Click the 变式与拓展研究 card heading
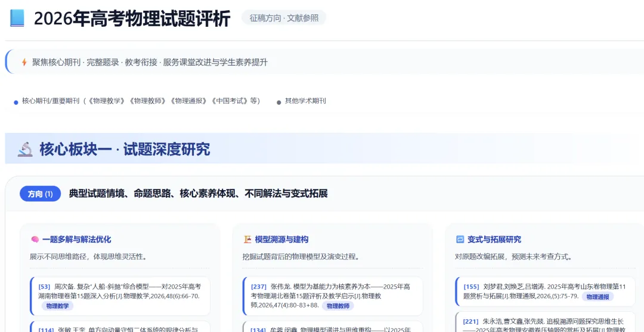The image size is (644, 332). [x=494, y=240]
